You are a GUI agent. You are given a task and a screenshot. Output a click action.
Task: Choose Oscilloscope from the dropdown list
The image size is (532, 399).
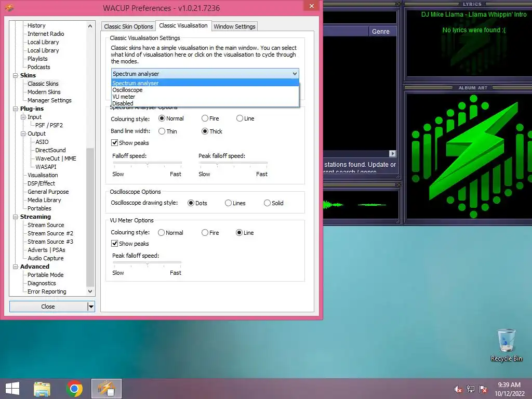pyautogui.click(x=205, y=90)
